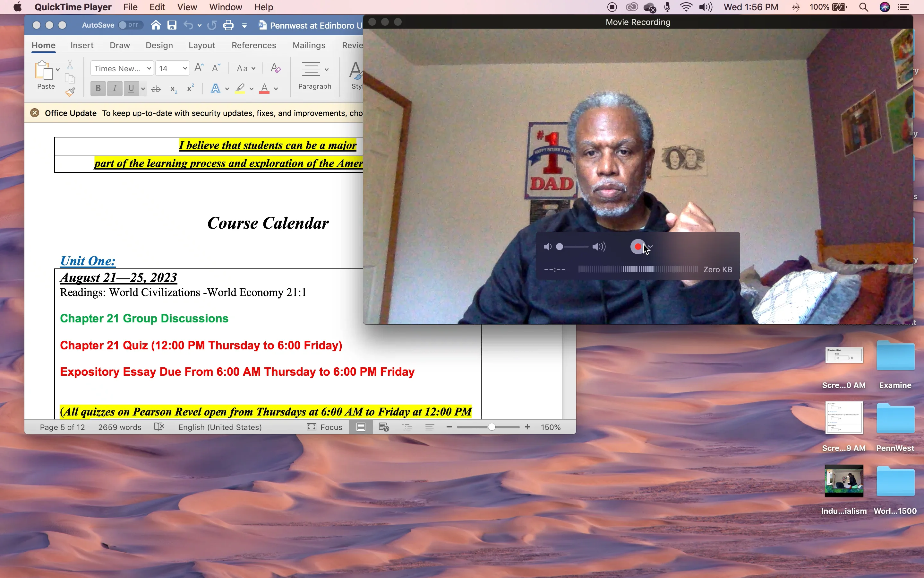Expand the underline style arrow
924x578 pixels.
tap(143, 89)
